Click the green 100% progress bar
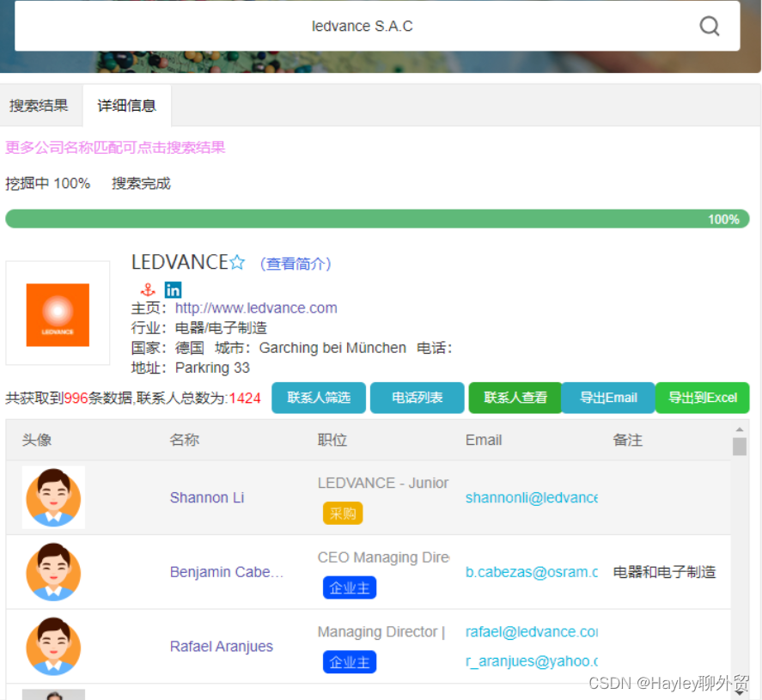This screenshot has width=762, height=700. (x=377, y=219)
